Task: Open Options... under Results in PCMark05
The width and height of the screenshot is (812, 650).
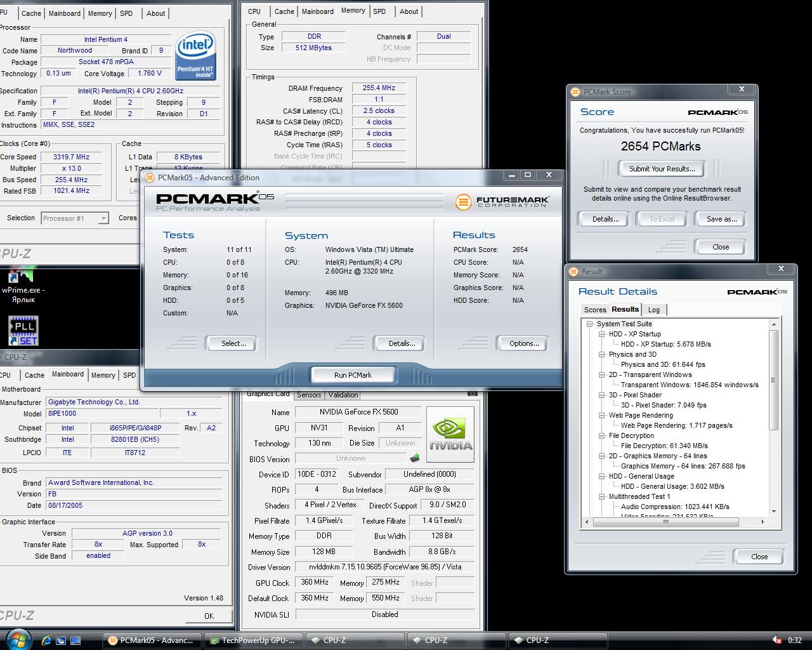Action: tap(524, 343)
